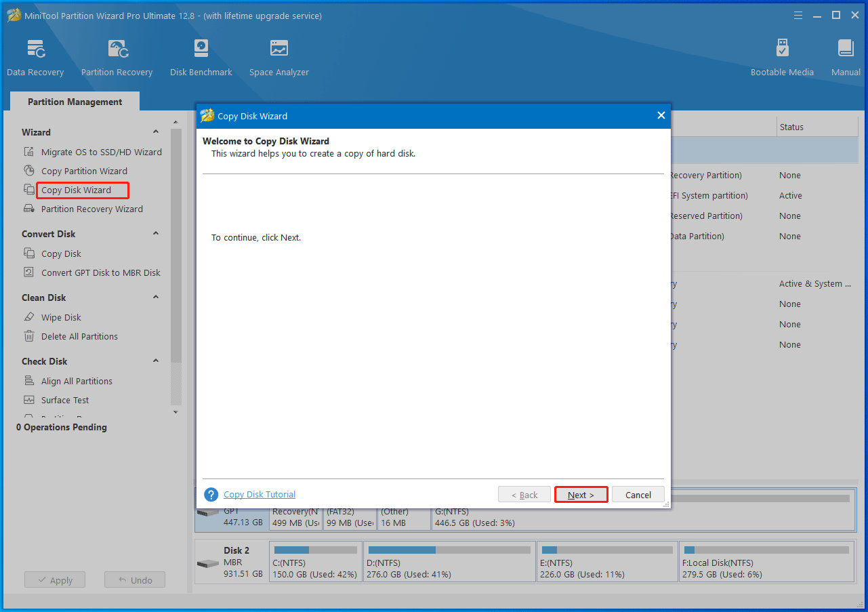Collapse the Check Disk section
The width and height of the screenshot is (868, 612).
(x=156, y=361)
